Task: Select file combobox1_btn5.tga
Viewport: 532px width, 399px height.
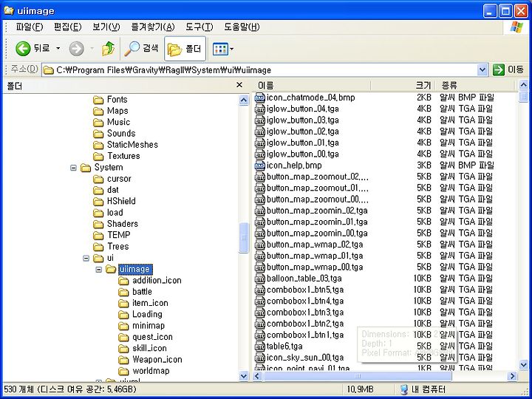Action: (305, 290)
